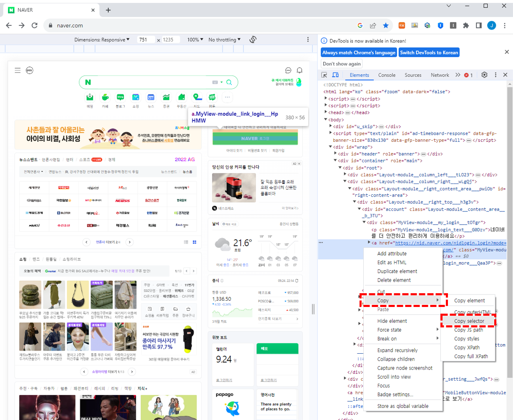Click the 아이디 찾기 link
Viewport: 513px width, 420px height.
click(234, 151)
